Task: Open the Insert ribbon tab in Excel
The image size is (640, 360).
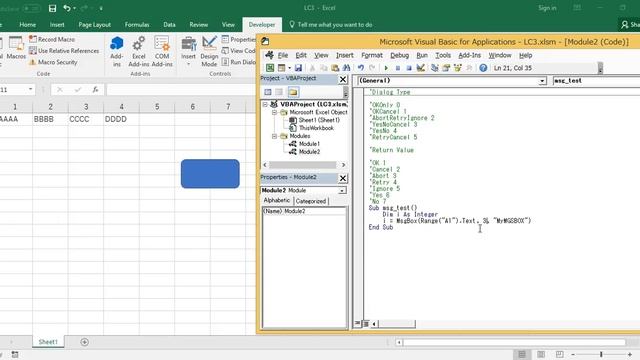Action: click(57, 24)
